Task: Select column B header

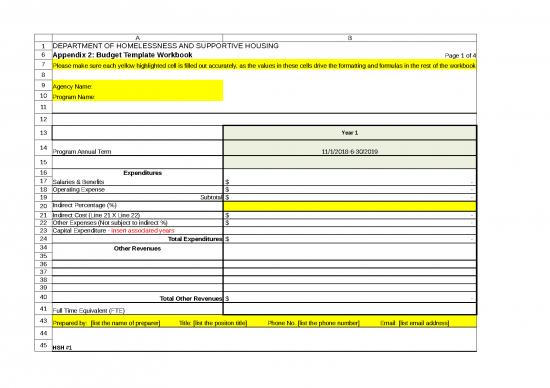Action: tap(350, 38)
